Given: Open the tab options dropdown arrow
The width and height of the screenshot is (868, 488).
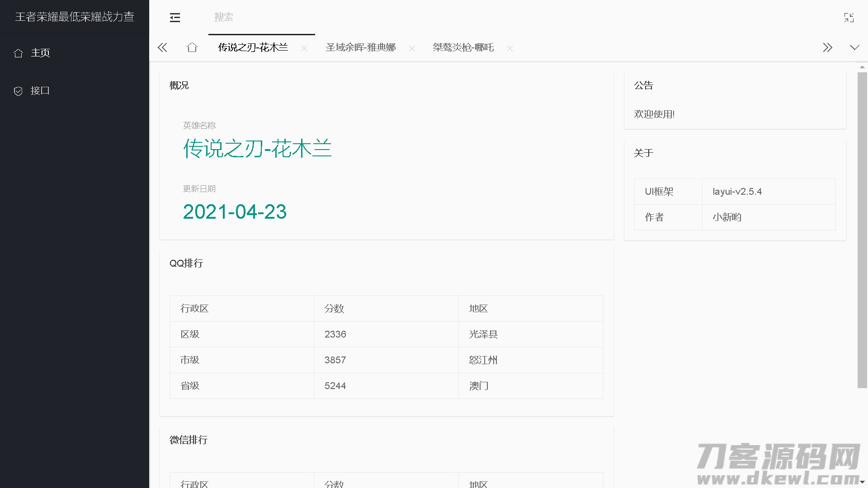Looking at the screenshot, I should [854, 47].
